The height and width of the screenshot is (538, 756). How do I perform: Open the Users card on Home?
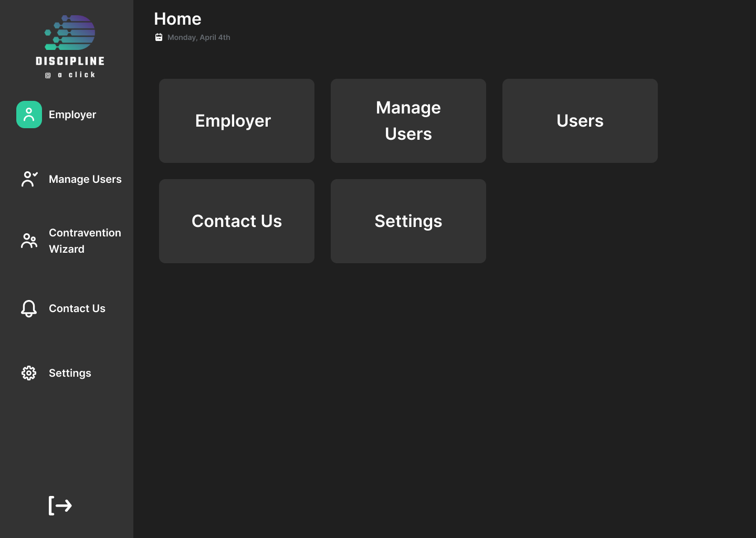pyautogui.click(x=580, y=121)
